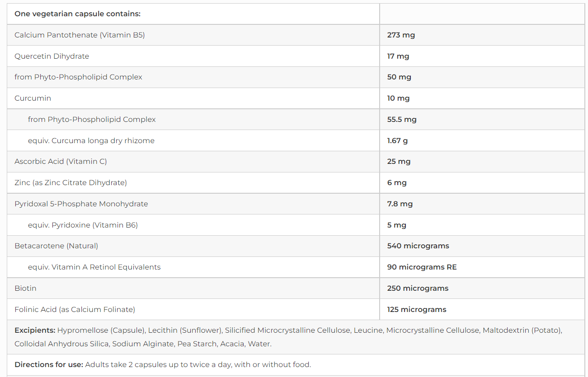
Task: Click Betacarotene (Natural) ingredient
Action: point(56,246)
